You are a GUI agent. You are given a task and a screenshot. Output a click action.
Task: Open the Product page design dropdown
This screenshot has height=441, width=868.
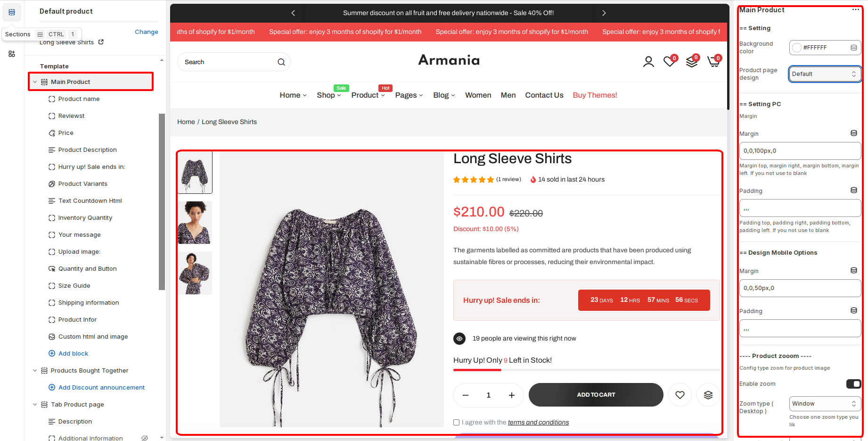pos(825,74)
